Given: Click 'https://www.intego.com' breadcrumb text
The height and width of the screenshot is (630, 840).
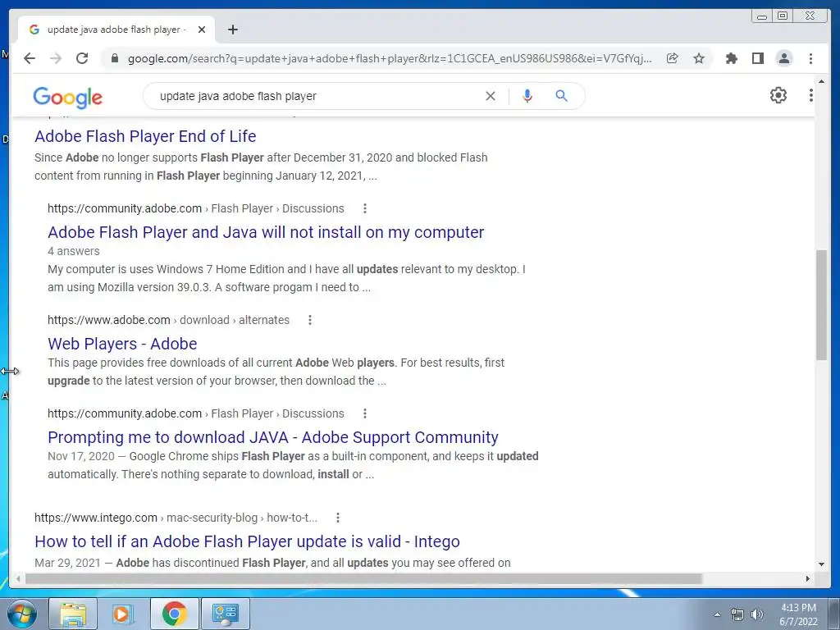Looking at the screenshot, I should (x=96, y=518).
